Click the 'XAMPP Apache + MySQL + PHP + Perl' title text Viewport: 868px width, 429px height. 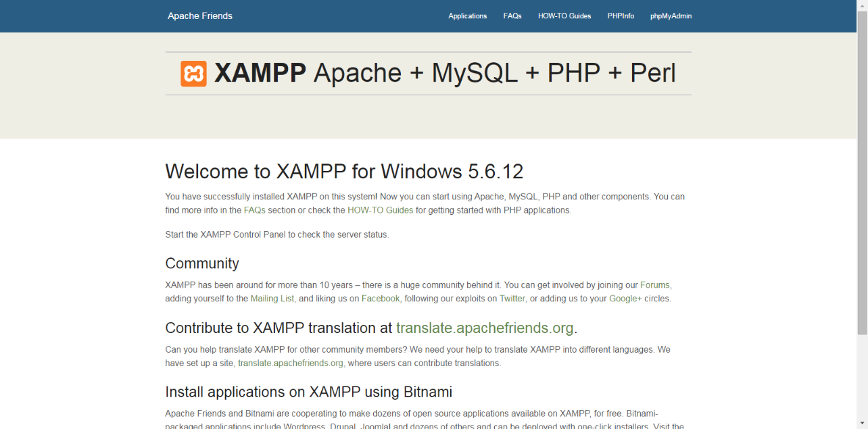[445, 74]
